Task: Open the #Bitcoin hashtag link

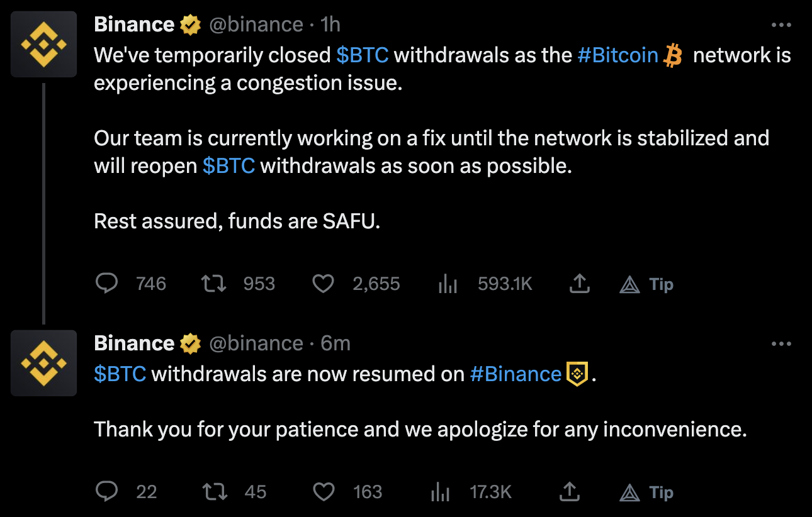Action: click(x=617, y=55)
